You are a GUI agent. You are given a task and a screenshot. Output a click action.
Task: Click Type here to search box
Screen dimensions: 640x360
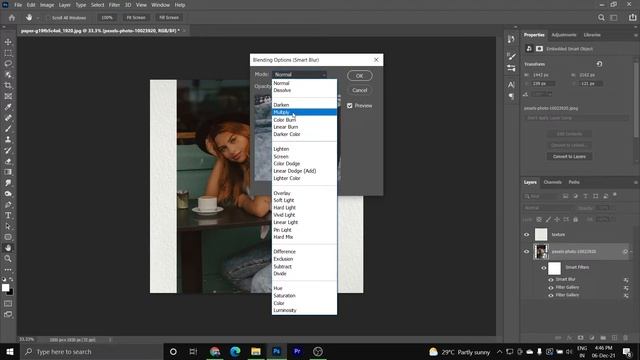click(92, 351)
